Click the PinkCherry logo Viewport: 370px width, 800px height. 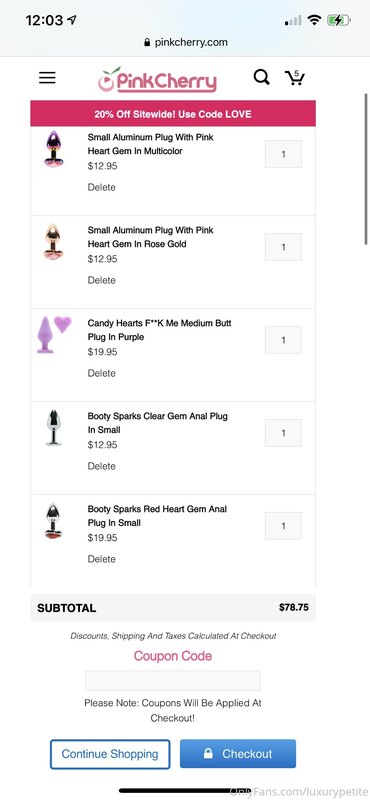pos(158,80)
